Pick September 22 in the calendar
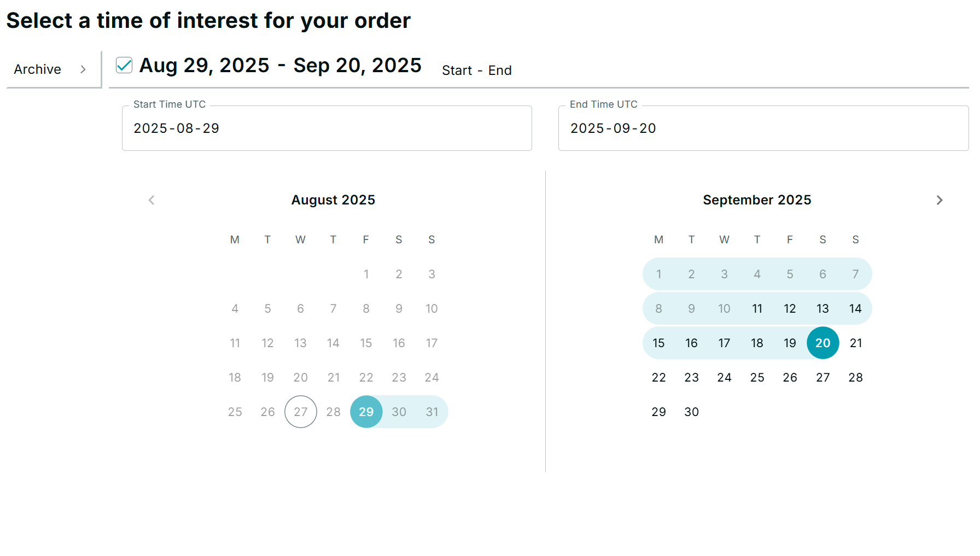980x556 pixels. 658,377
